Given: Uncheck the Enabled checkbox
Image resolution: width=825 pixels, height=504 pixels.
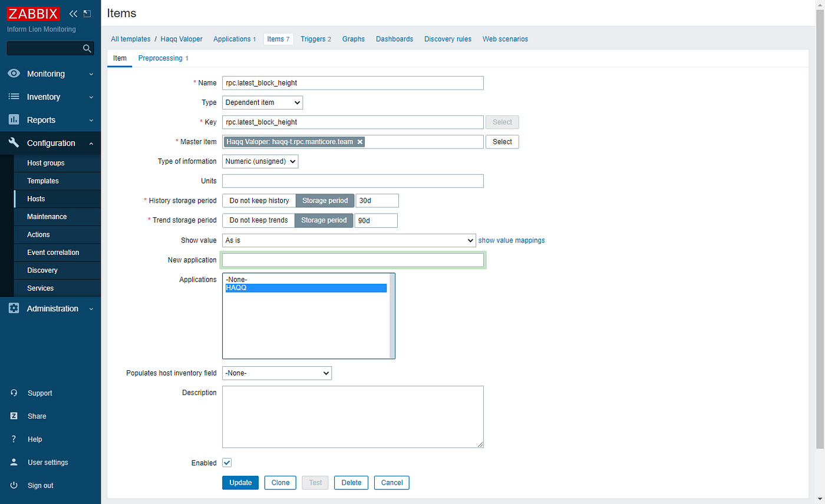Looking at the screenshot, I should pos(227,463).
